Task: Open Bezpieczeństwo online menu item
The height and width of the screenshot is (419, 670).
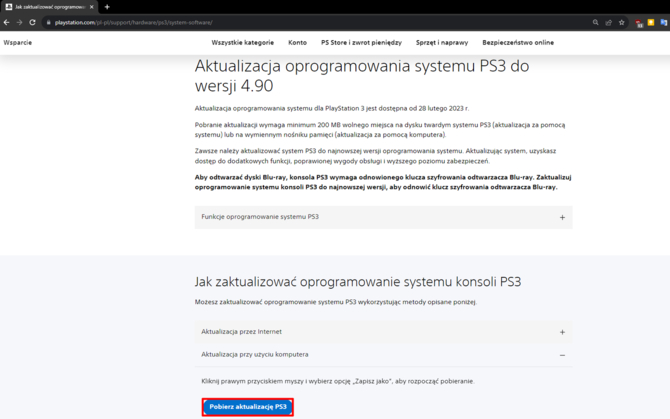Action: point(518,42)
